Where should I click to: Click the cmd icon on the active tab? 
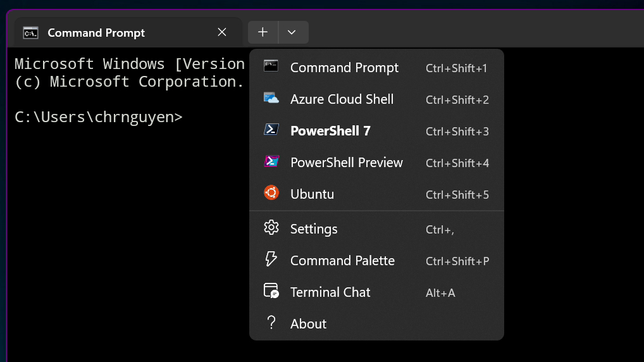pos(30,33)
